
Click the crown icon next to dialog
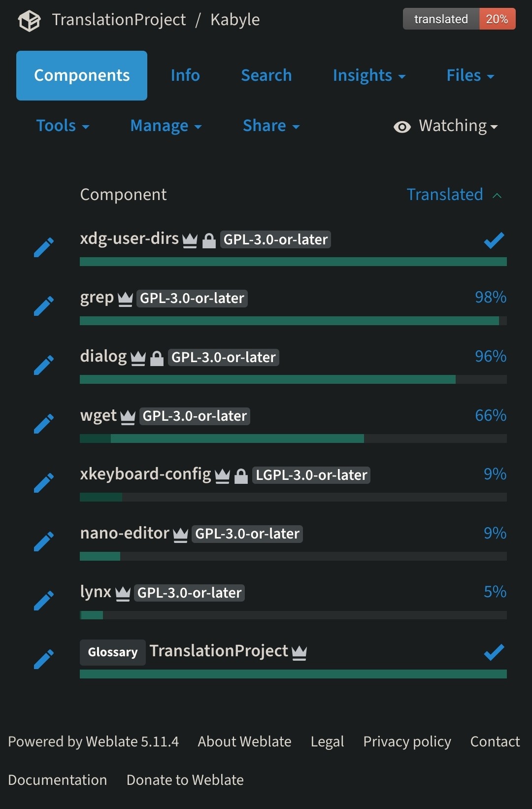[x=138, y=358]
